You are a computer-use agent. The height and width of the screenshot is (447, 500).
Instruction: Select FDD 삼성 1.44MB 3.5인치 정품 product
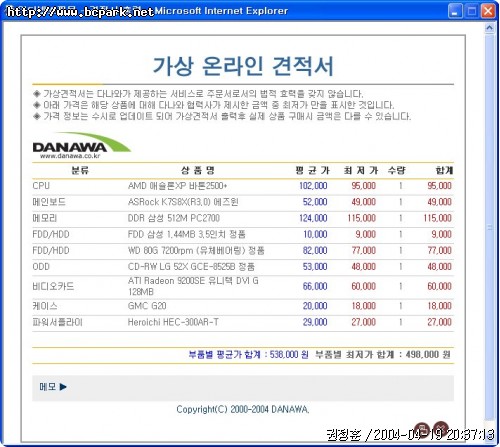[187, 234]
